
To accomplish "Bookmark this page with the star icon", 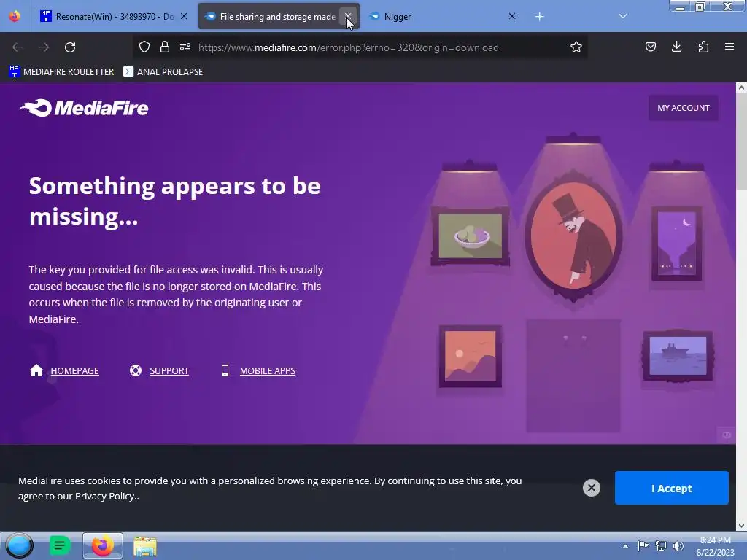I will tap(576, 47).
